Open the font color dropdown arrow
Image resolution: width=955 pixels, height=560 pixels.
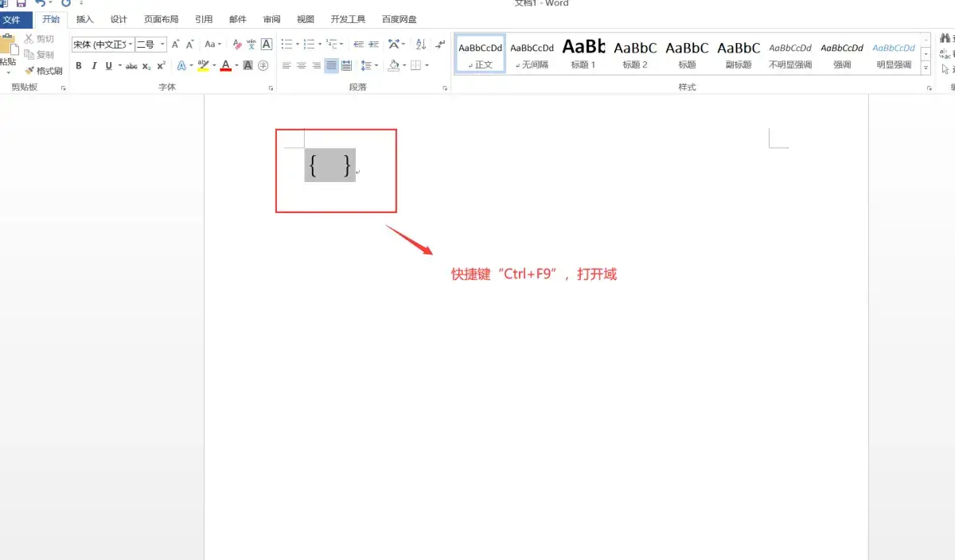click(236, 65)
